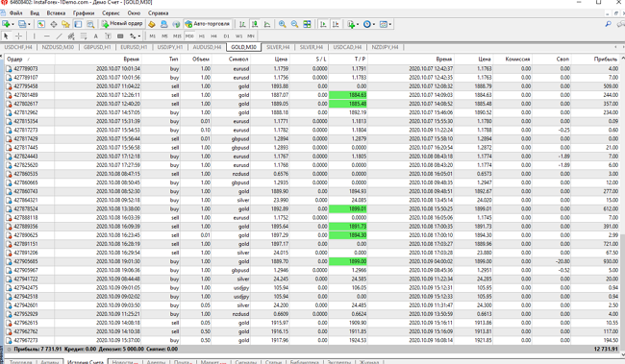Click the green T/P cell 1891.73
The height and width of the screenshot is (364, 625).
click(348, 227)
